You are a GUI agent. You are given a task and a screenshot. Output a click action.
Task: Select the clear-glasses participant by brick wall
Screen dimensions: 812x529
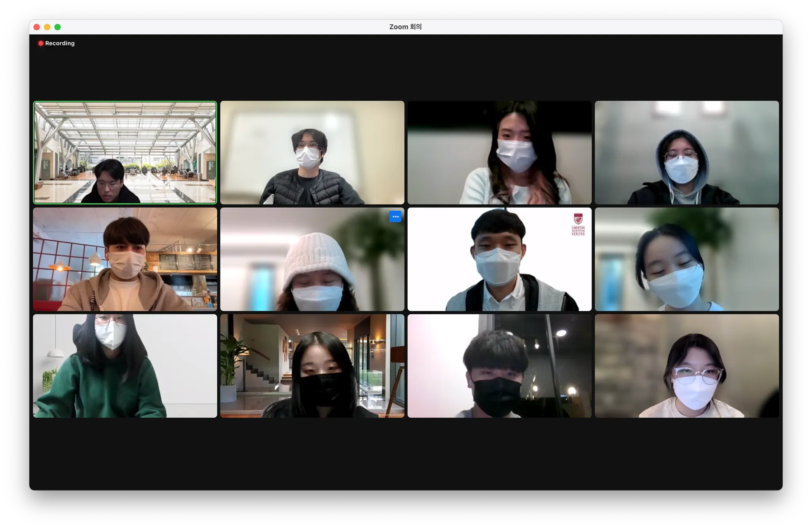[686, 366]
